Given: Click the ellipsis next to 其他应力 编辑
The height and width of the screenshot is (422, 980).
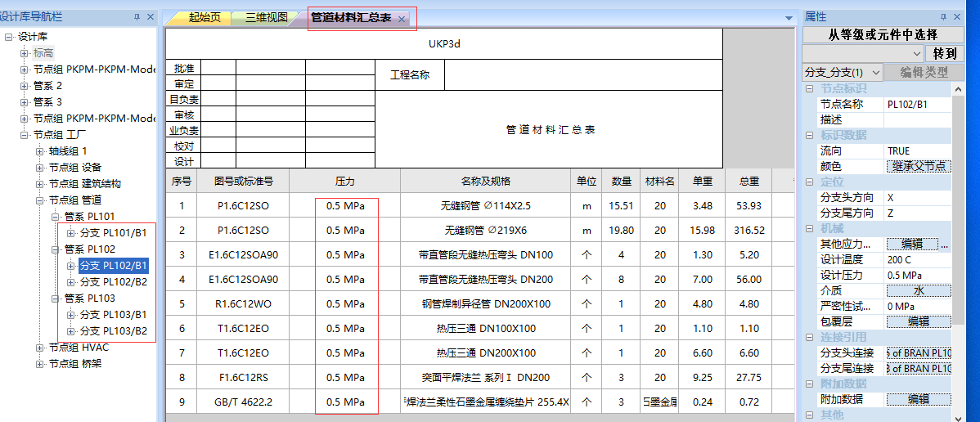Looking at the screenshot, I should tap(945, 244).
